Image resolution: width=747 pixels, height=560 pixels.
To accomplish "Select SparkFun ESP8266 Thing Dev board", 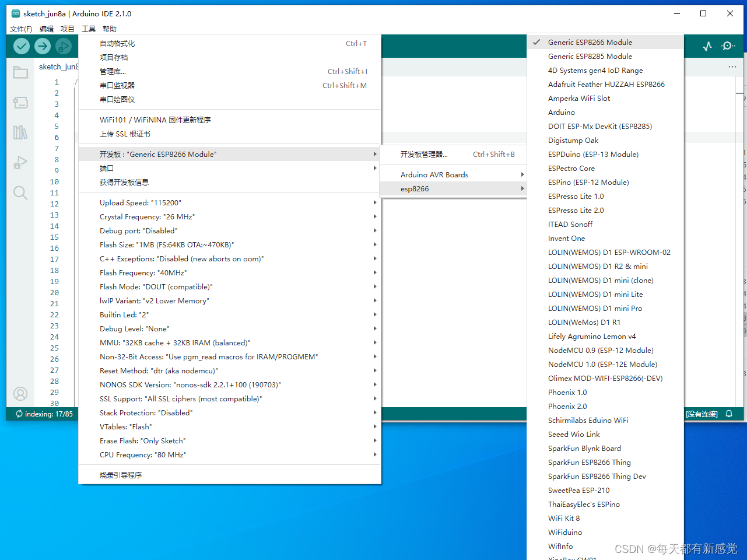I will tap(605, 476).
